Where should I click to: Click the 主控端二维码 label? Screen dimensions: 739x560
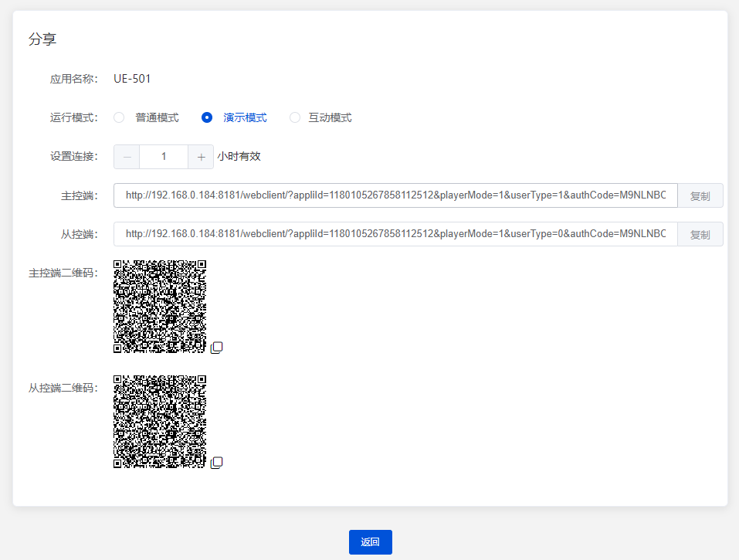[63, 273]
